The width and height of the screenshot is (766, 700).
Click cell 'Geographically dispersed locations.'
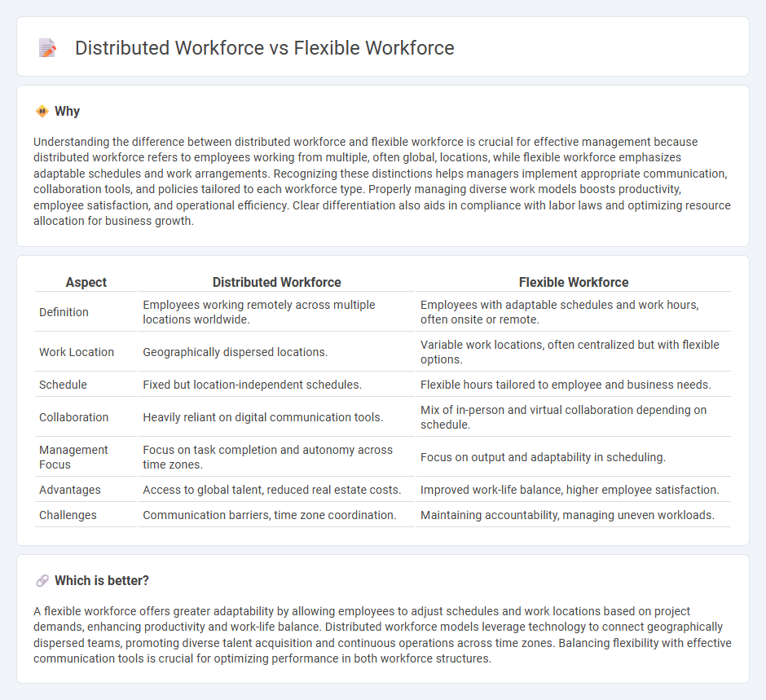276,352
